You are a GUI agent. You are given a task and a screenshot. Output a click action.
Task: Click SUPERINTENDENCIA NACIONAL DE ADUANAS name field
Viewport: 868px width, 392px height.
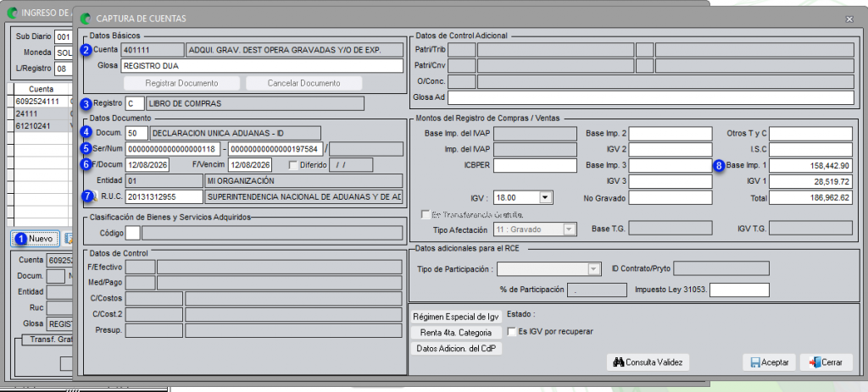click(303, 196)
